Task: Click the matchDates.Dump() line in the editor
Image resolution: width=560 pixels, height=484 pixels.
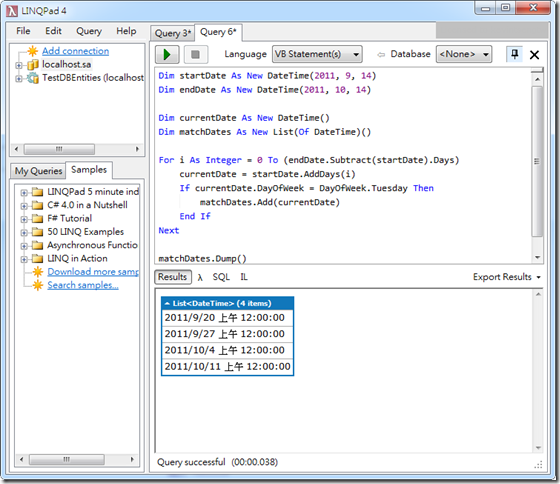Action: pyautogui.click(x=202, y=259)
